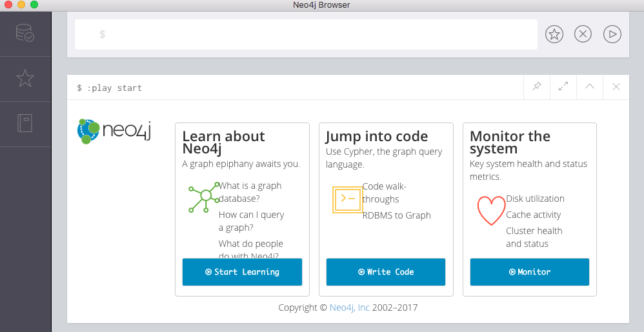Click the Write Code button
The width and height of the screenshot is (644, 332).
click(386, 272)
